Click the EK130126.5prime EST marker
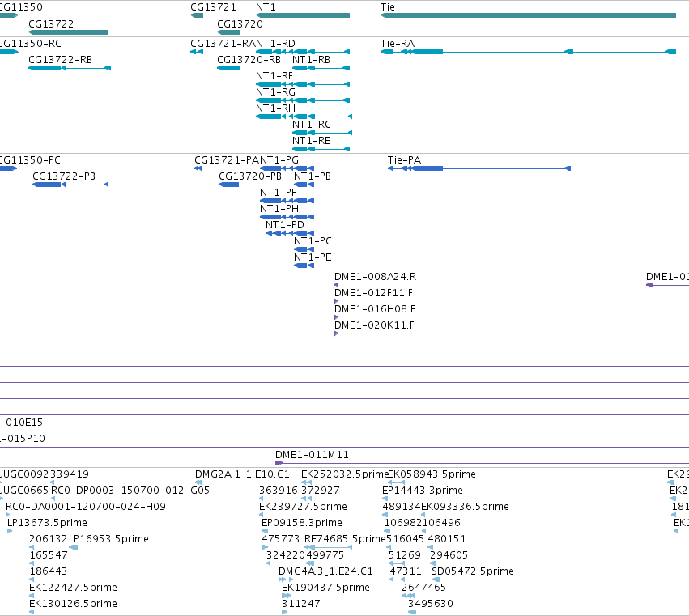 coord(32,612)
